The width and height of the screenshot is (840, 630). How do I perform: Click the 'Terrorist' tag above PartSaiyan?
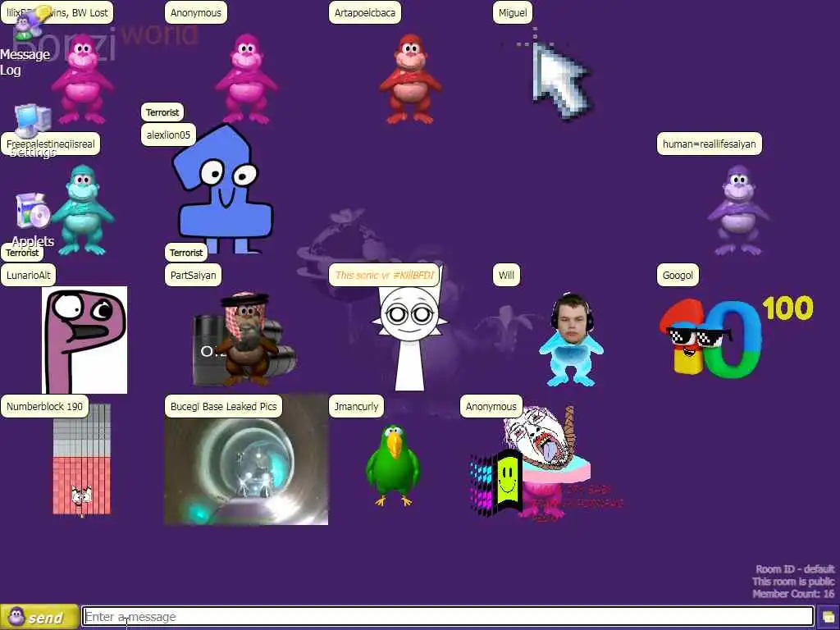(186, 253)
